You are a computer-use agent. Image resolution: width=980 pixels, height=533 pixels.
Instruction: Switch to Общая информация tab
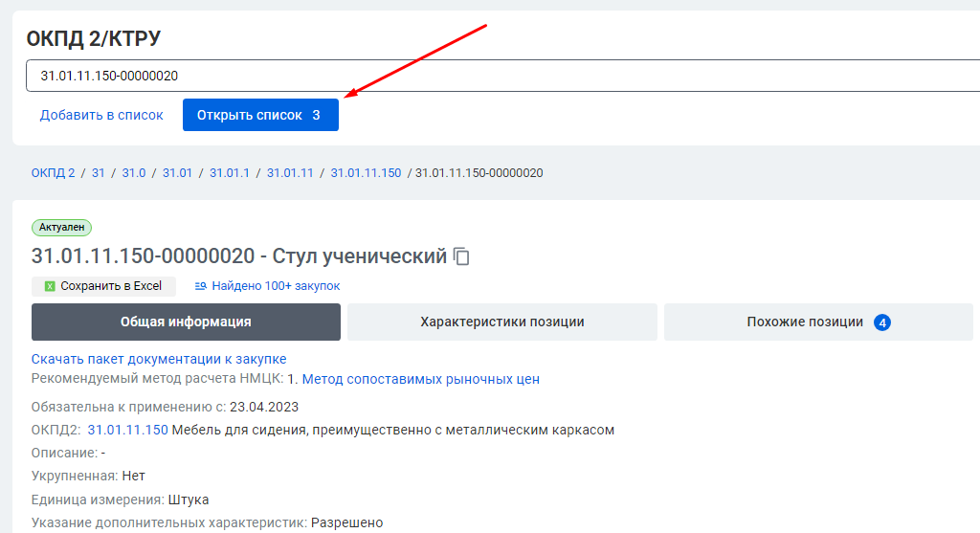pyautogui.click(x=186, y=322)
